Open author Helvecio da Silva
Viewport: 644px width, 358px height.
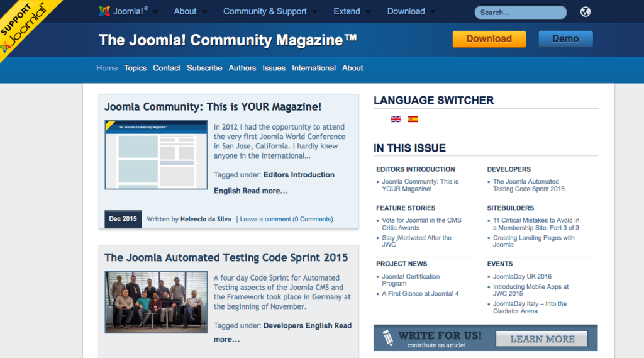click(206, 220)
